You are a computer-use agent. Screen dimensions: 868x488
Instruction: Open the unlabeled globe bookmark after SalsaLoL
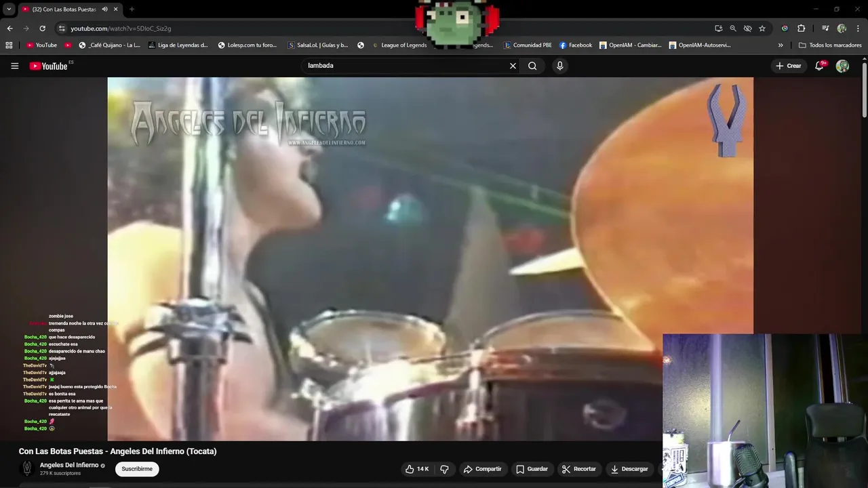(x=361, y=45)
